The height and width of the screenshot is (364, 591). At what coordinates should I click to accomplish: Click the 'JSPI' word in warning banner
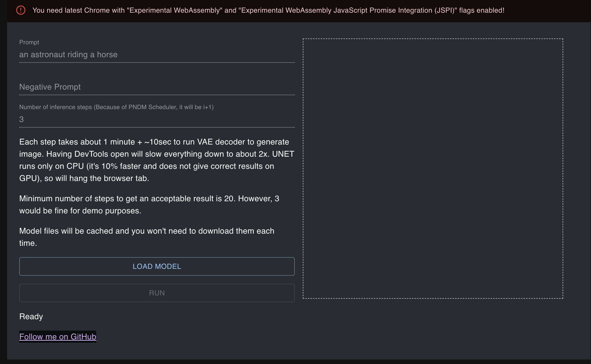[444, 10]
